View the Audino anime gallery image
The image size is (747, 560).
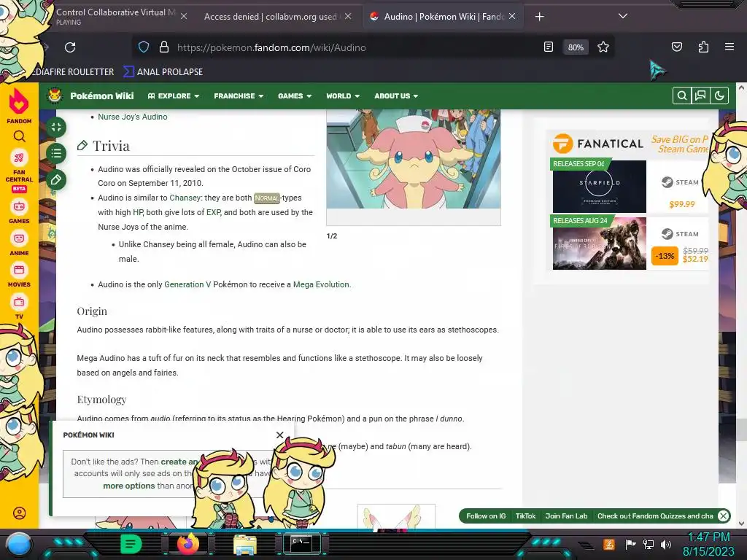click(x=414, y=158)
